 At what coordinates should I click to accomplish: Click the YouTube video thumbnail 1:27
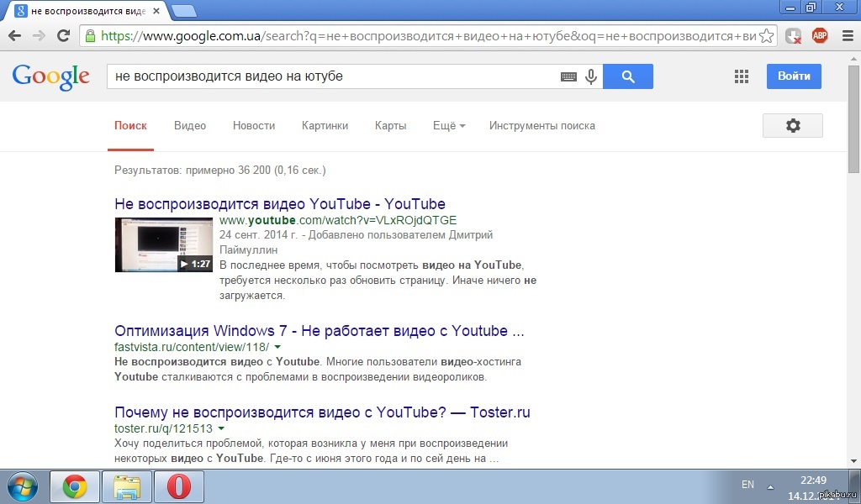click(164, 244)
